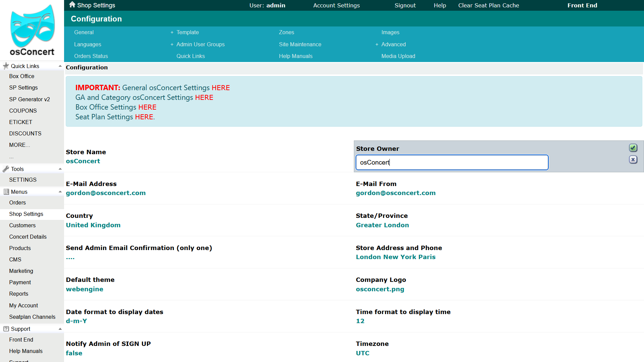Cancel Store Owner edit with X icon
Screen dimensions: 644x362
[633, 160]
